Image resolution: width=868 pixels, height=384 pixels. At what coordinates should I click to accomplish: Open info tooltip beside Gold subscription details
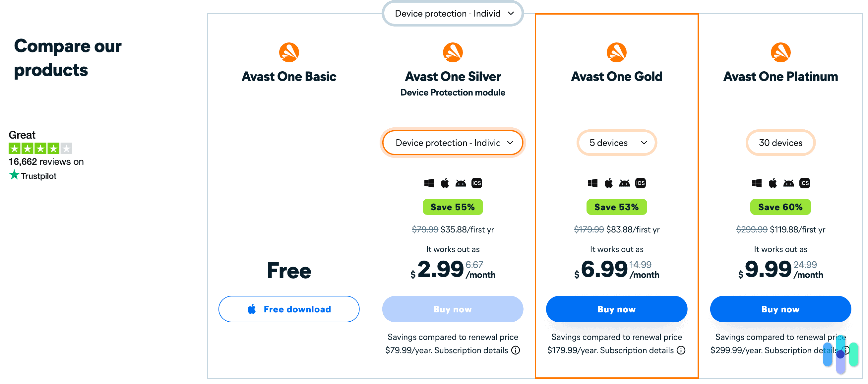pyautogui.click(x=681, y=350)
